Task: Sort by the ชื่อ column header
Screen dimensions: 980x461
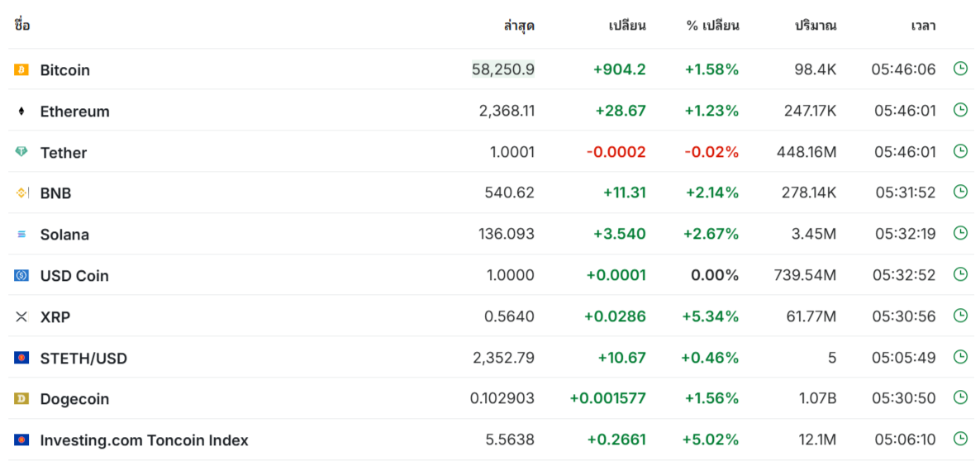Action: 21,26
